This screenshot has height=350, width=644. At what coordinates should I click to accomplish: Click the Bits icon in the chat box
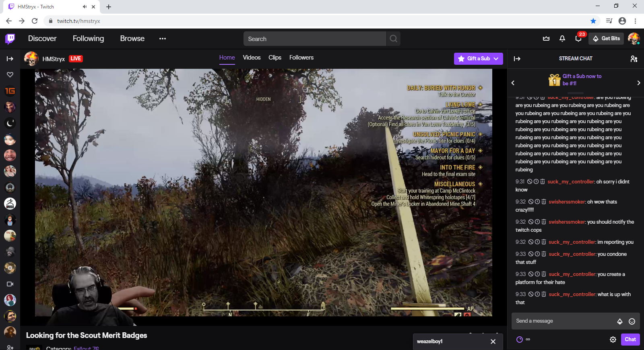620,321
